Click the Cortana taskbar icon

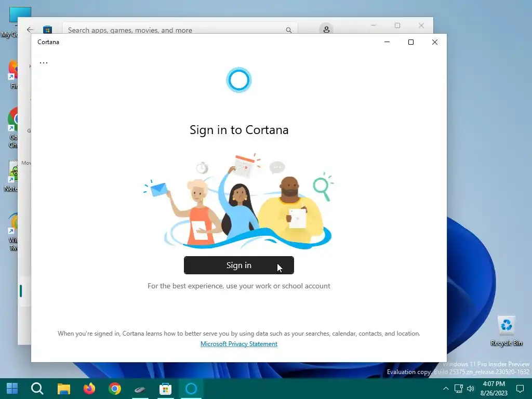tap(191, 389)
